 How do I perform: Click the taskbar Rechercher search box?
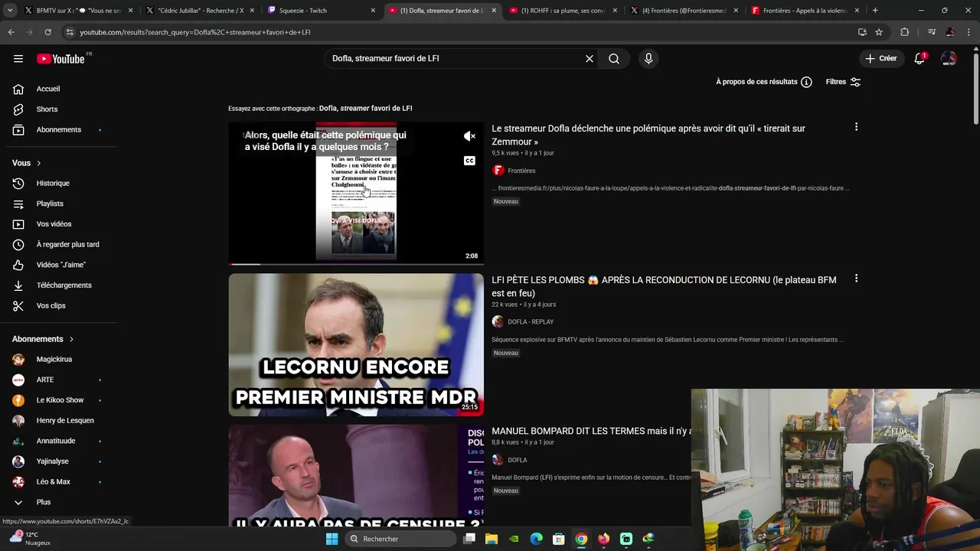pos(399,539)
